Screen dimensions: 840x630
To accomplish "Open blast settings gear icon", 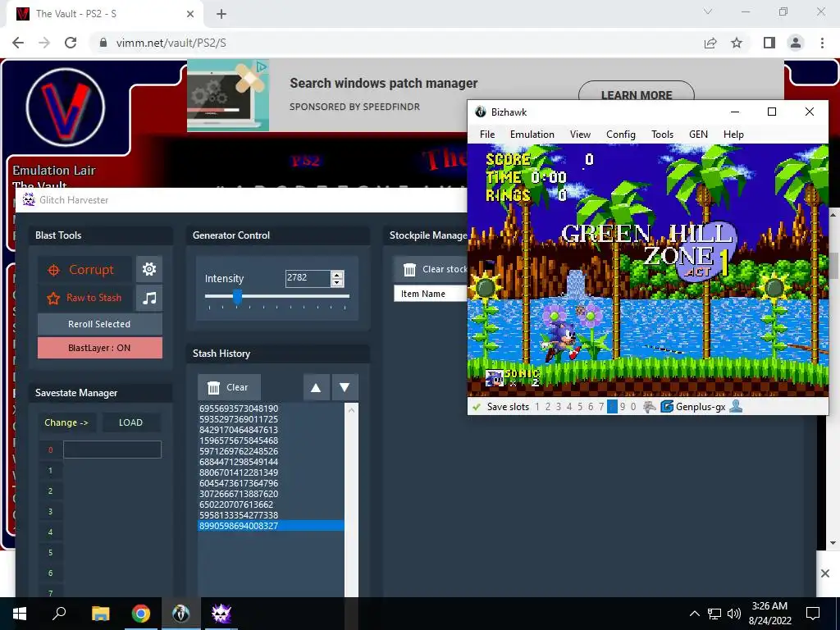I will (x=149, y=269).
